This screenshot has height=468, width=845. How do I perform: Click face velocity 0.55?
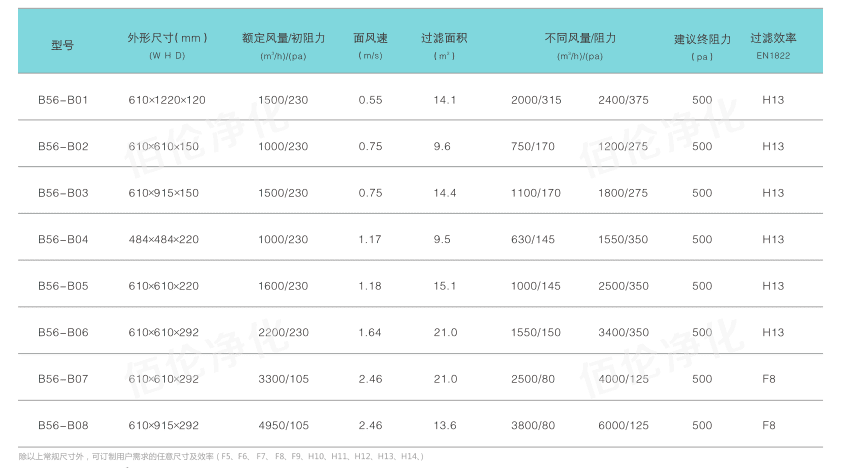click(370, 100)
